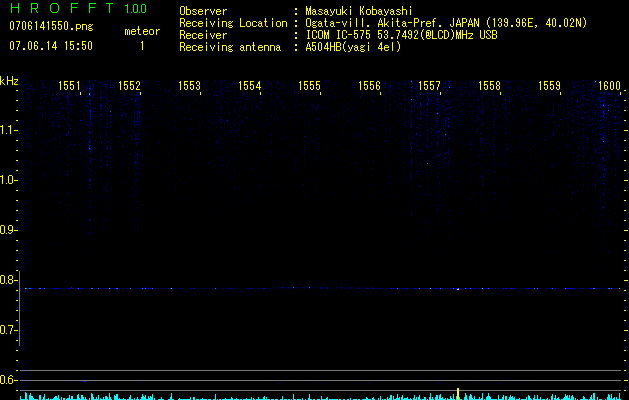Click the 0.9 kHz axis label
The image size is (629, 400).
[6, 230]
